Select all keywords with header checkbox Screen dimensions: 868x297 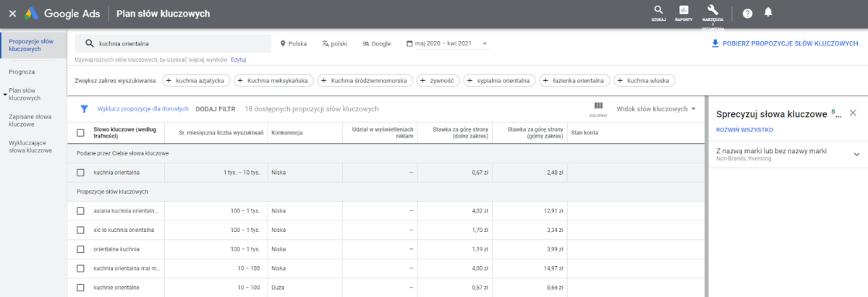point(80,133)
